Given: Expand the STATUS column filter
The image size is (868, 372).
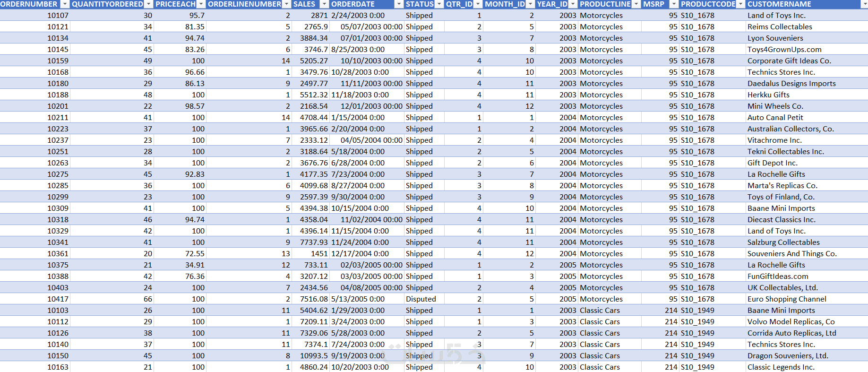Looking at the screenshot, I should tap(439, 4).
